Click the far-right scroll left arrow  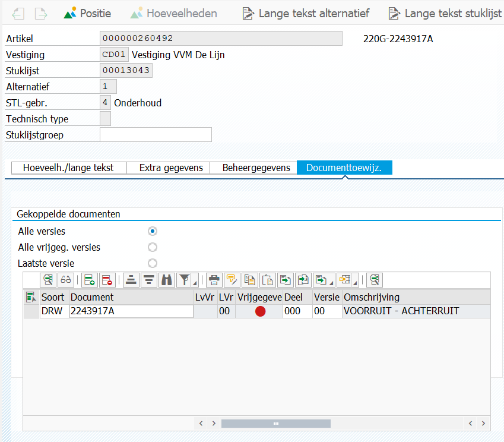click(x=471, y=424)
